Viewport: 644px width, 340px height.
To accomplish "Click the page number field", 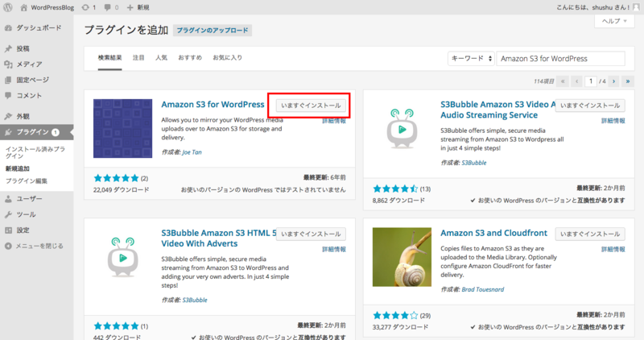I will (x=591, y=81).
